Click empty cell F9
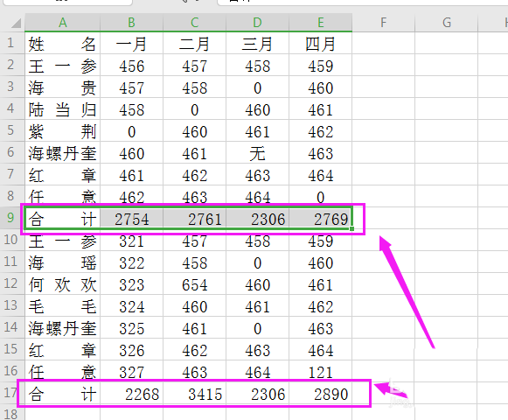The height and width of the screenshot is (420, 508). pos(383,218)
